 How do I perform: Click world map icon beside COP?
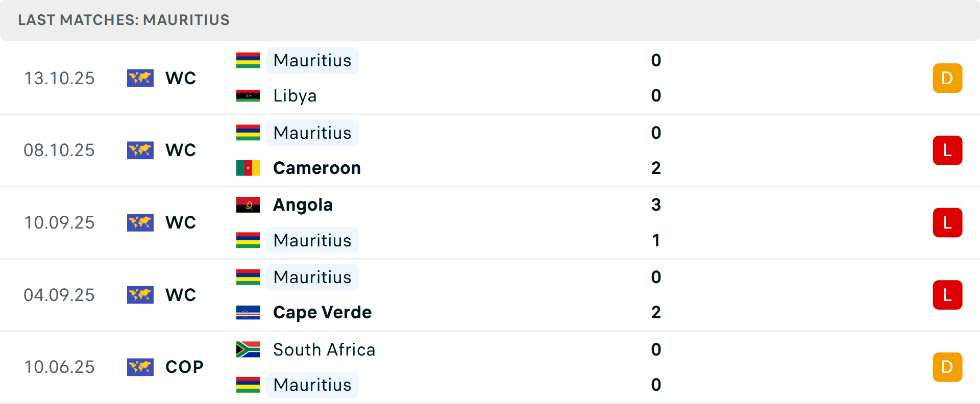(x=140, y=367)
